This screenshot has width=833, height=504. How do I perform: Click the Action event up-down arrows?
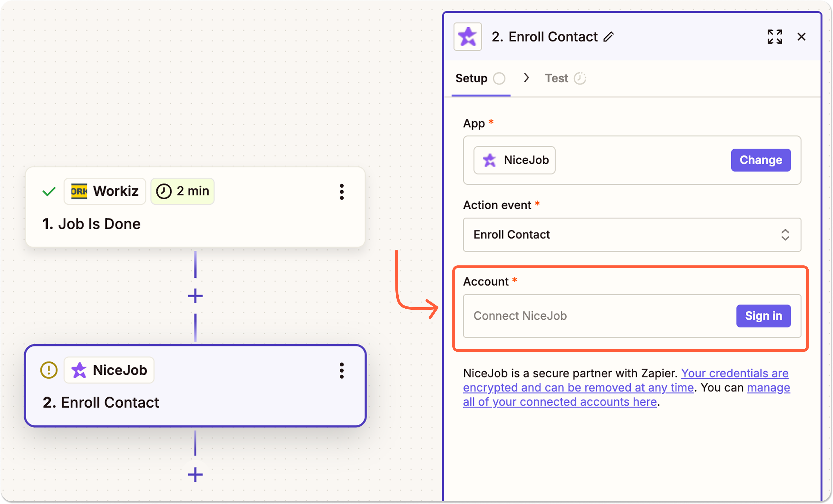coord(785,235)
